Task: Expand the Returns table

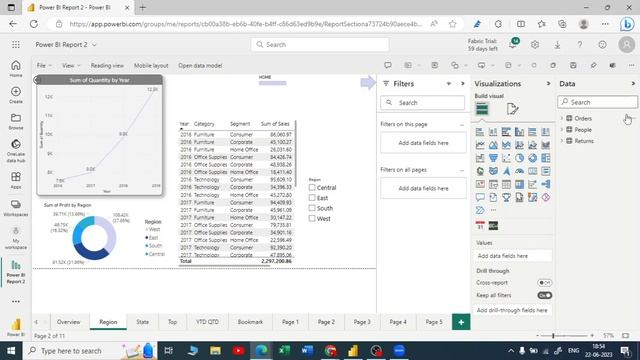Action: 562,141
